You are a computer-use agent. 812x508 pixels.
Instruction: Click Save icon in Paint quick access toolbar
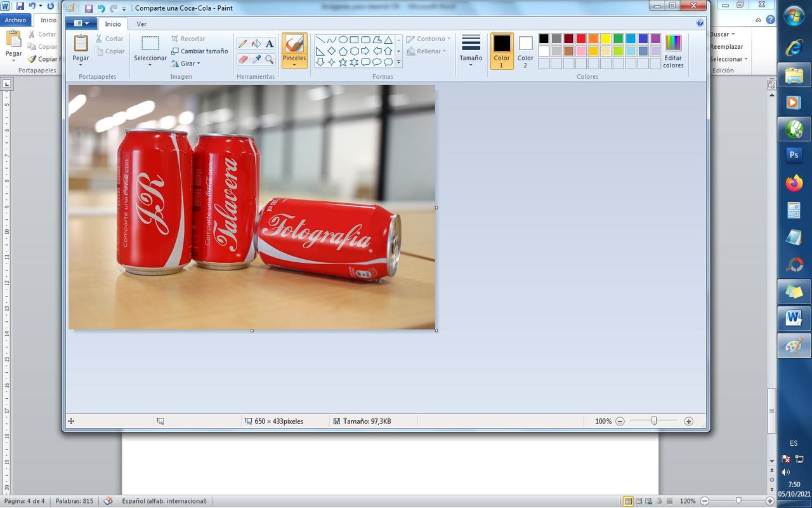88,8
